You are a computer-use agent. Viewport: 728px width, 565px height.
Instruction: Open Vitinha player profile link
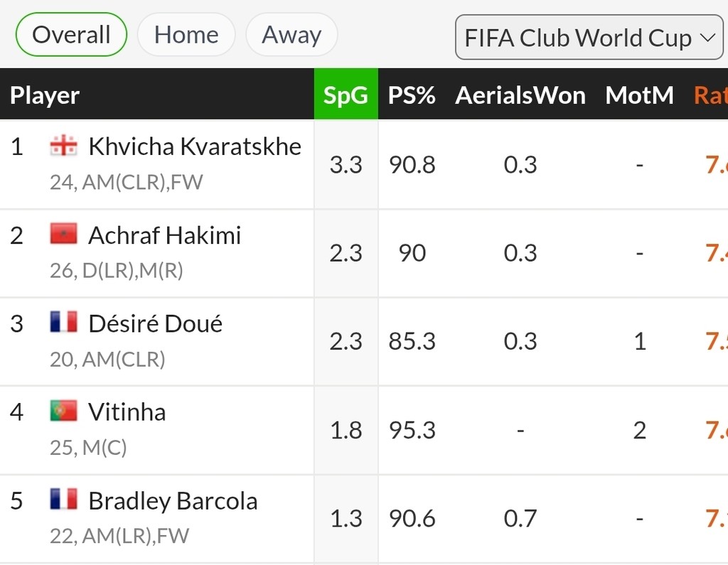click(x=127, y=411)
